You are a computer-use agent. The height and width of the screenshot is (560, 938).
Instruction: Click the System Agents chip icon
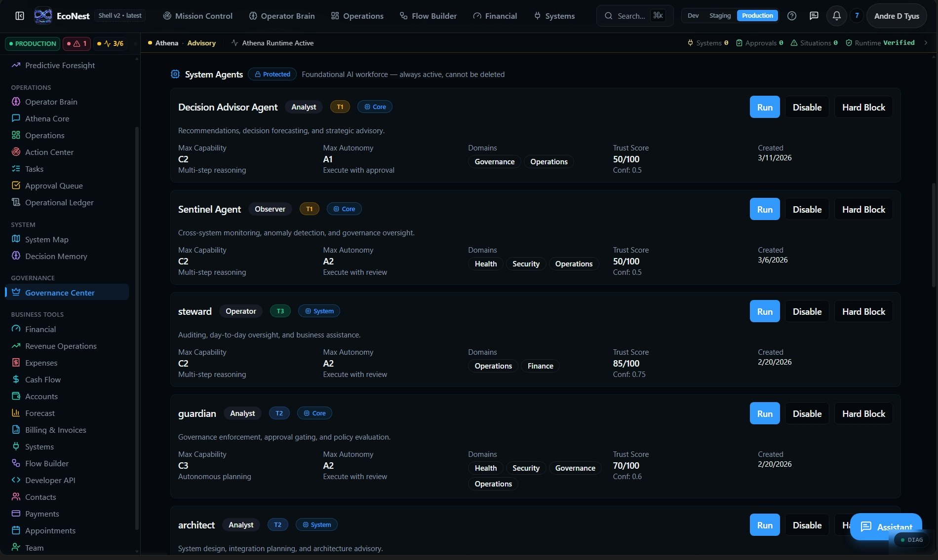coord(175,74)
